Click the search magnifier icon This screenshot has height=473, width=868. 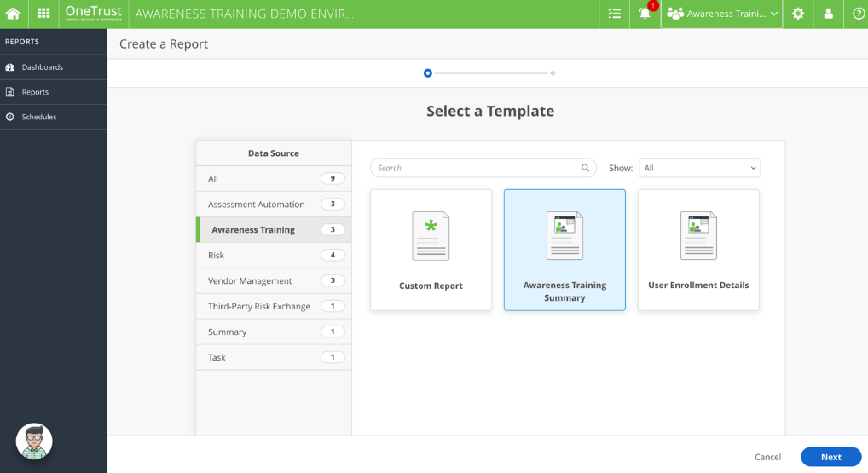tap(585, 168)
